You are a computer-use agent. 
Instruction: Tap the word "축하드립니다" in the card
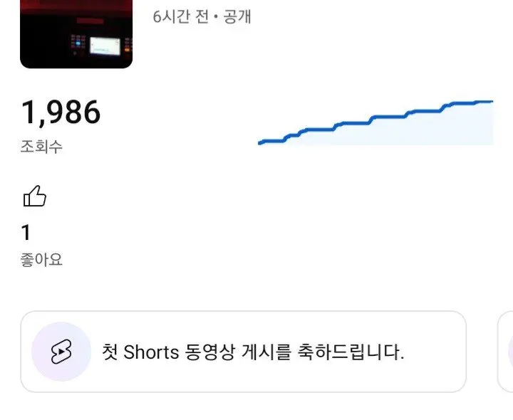[x=362, y=352]
